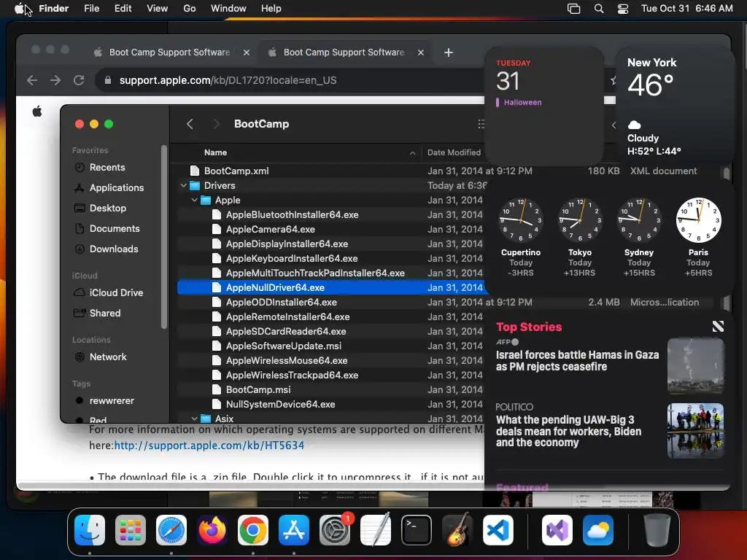747x560 pixels.
Task: Open the App Store in the Dock
Action: [x=294, y=530]
